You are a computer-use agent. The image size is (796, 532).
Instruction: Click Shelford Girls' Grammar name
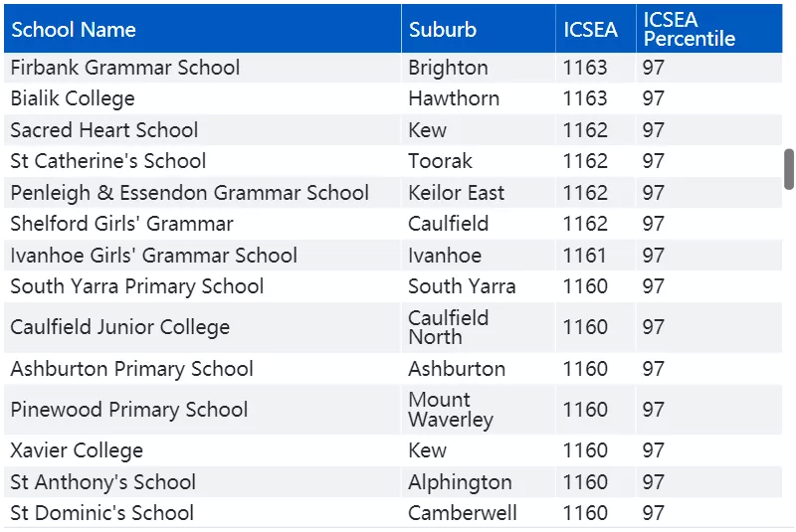[x=121, y=224]
